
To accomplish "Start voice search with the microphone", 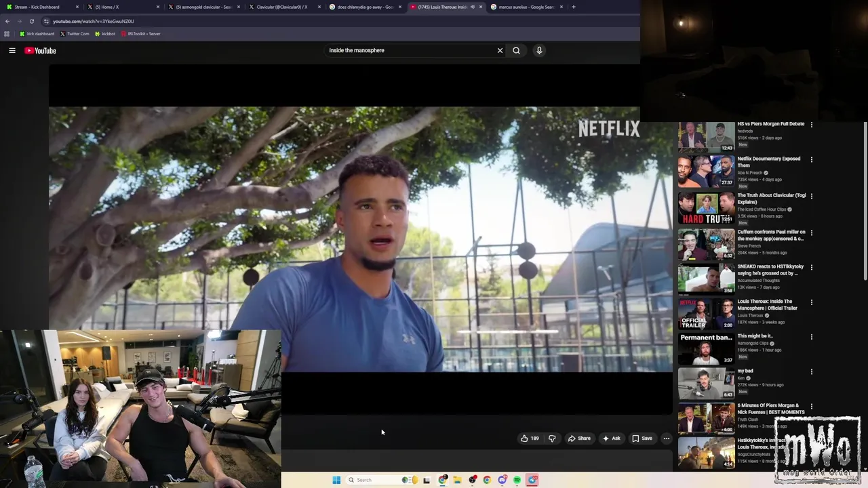I will coord(539,50).
